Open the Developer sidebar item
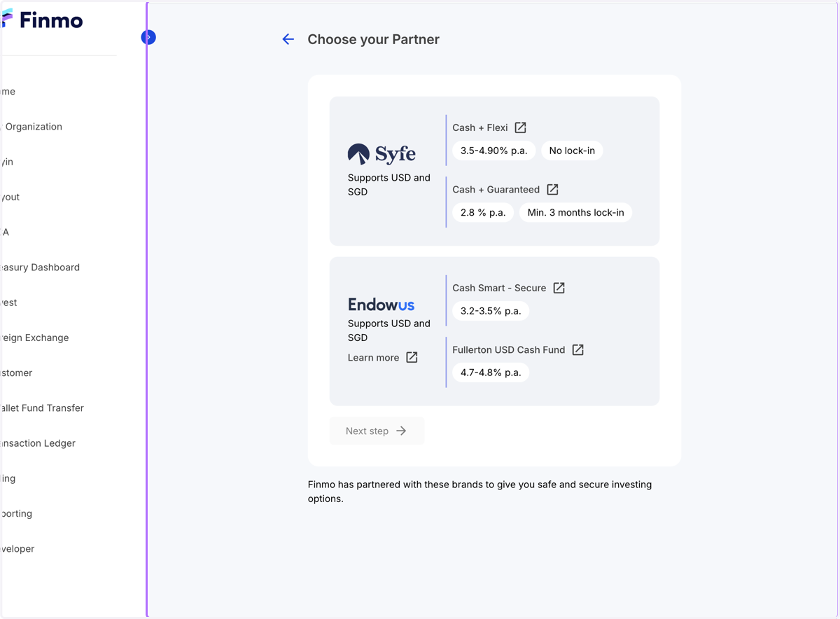The width and height of the screenshot is (840, 619). [17, 549]
